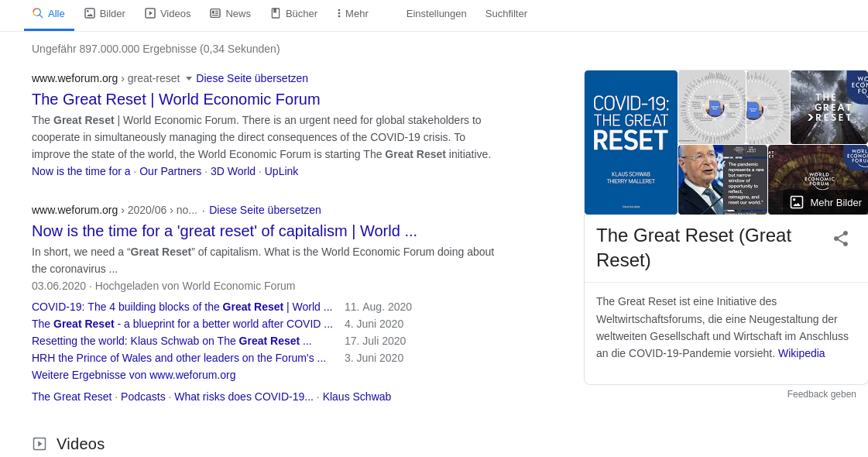Switch to the Bilder tab
This screenshot has height=457, width=868.
[x=105, y=14]
